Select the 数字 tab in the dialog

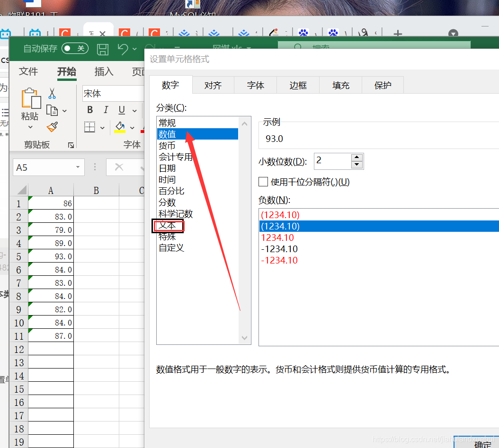pos(170,85)
